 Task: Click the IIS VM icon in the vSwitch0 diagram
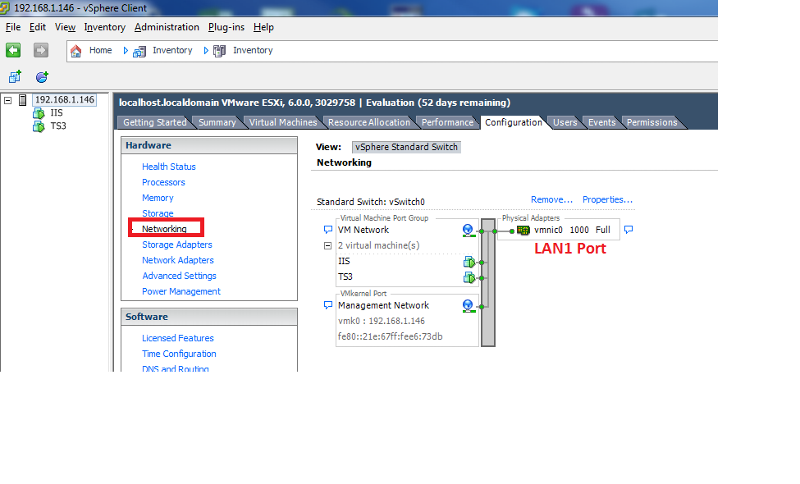469,262
